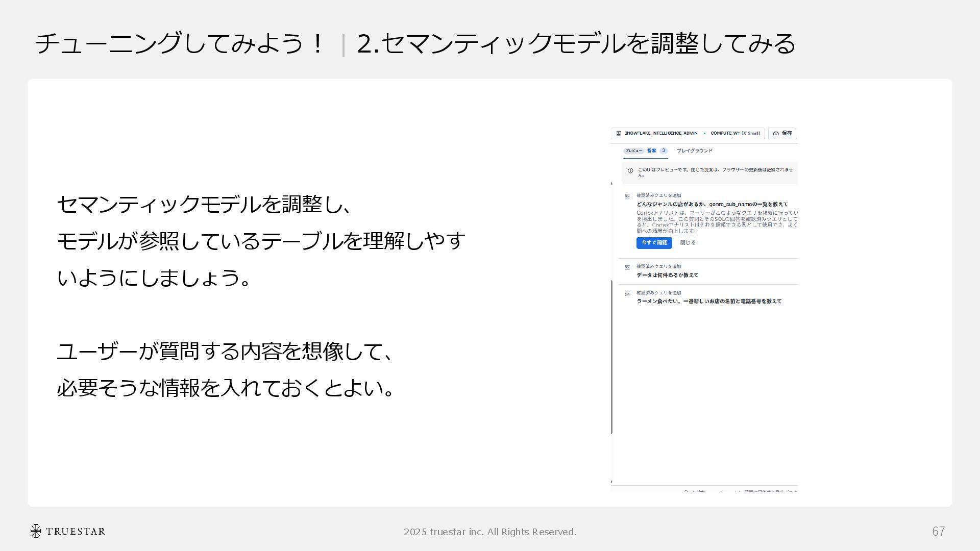
Task: Switch to the プレイグラウンド tab
Action: coord(694,151)
